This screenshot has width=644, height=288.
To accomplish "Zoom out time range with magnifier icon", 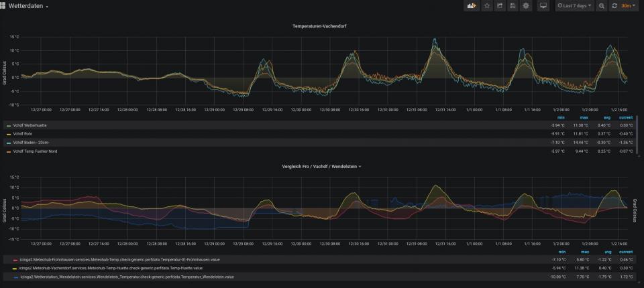I will [601, 6].
